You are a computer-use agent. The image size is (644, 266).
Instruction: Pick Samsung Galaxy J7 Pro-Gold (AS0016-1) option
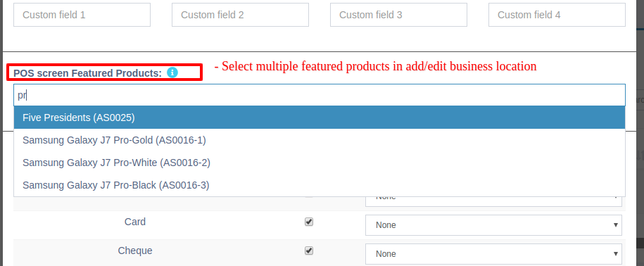click(x=320, y=140)
